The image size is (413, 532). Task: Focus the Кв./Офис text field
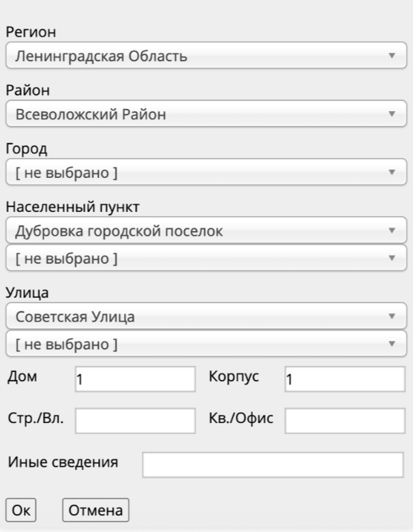[345, 421]
